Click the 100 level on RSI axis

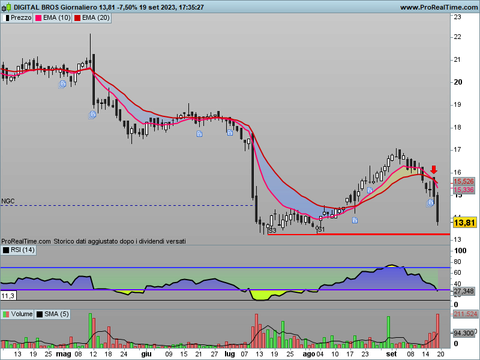coord(460,251)
